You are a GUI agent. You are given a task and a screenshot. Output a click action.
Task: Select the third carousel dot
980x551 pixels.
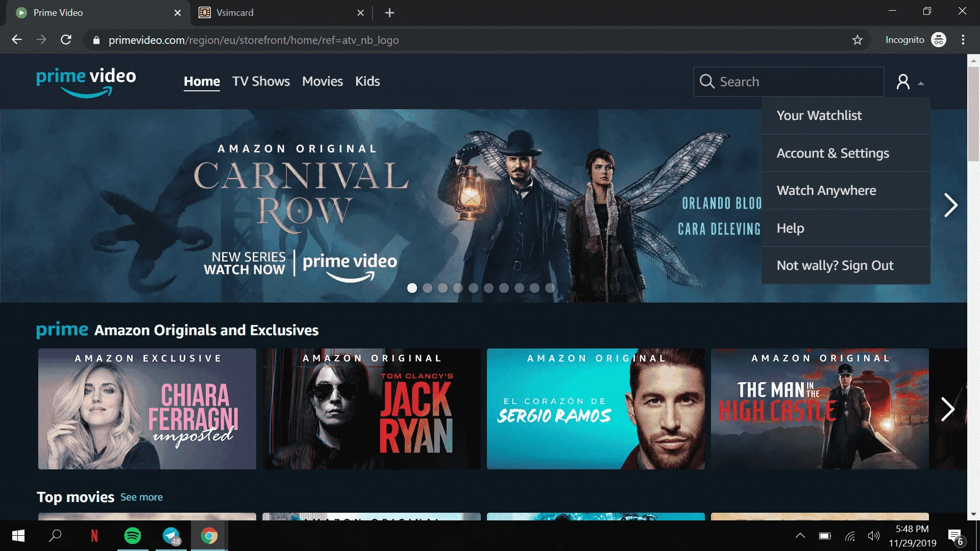point(443,288)
